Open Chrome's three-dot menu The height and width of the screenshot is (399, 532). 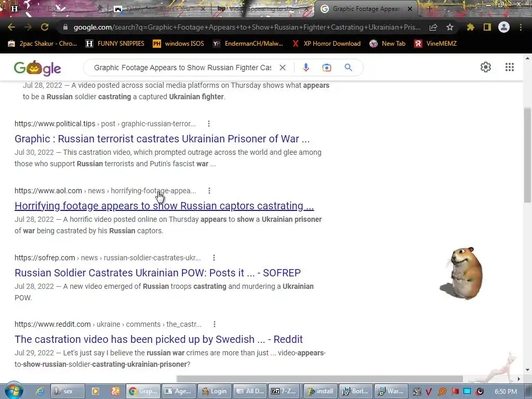[x=521, y=27]
